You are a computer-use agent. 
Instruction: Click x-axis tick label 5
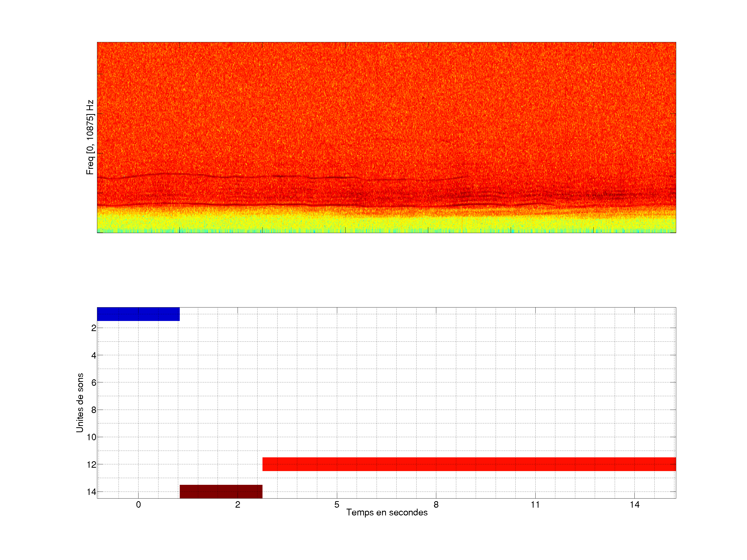pos(337,505)
